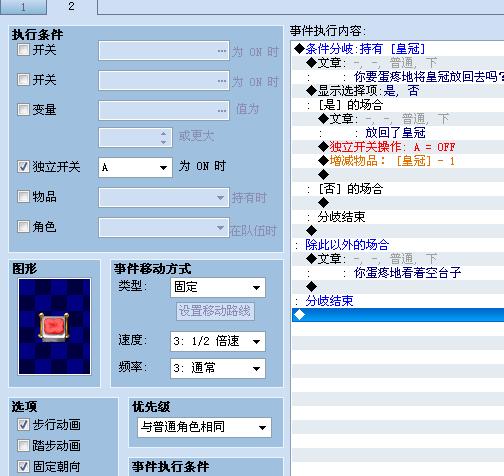Viewport: 504px width, 476px height.
Task: Click the variable value spinner arrows
Action: pos(163,138)
